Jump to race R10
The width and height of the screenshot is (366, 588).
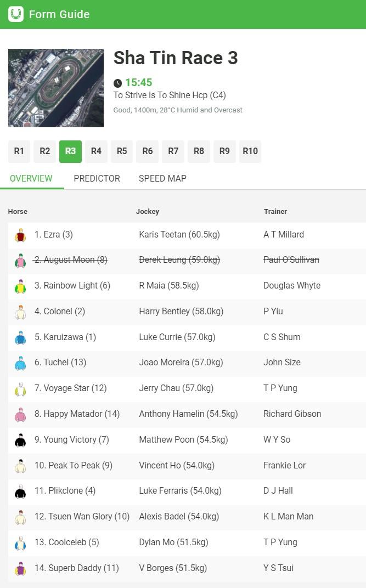tap(250, 151)
